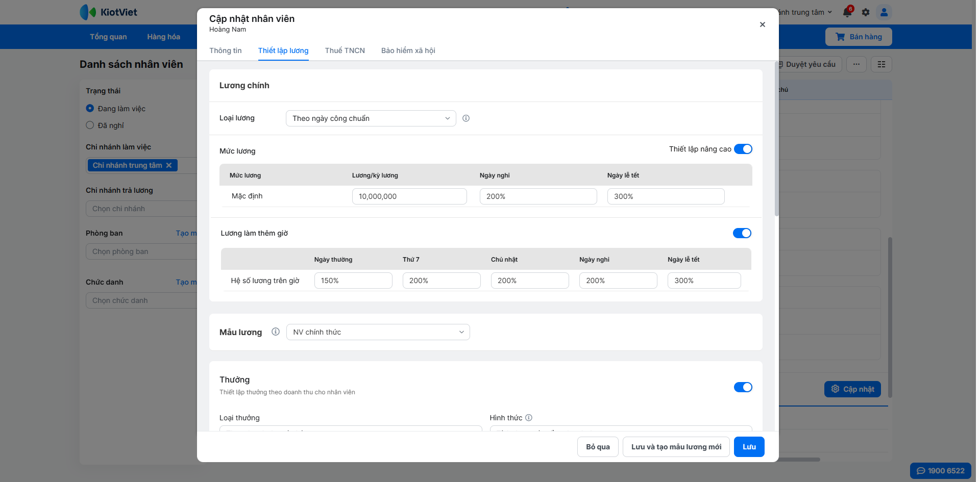Select the Thiết lập lương tab
The width and height of the screenshot is (980, 482).
coord(283,50)
